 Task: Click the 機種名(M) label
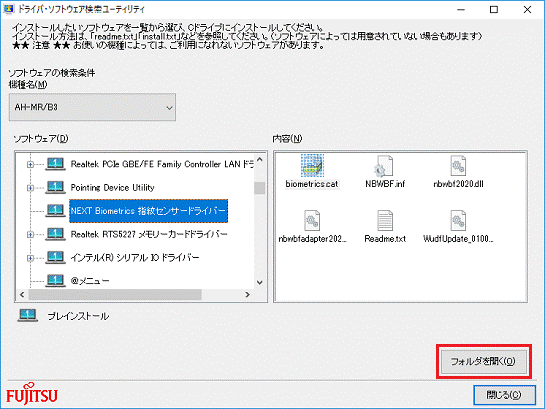click(x=28, y=84)
